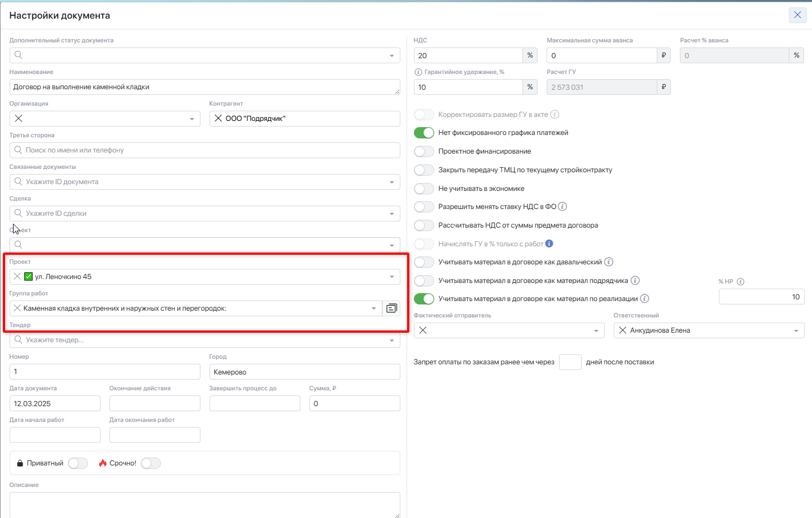The height and width of the screenshot is (518, 812).
Task: Open work group list icon button
Action: [391, 308]
